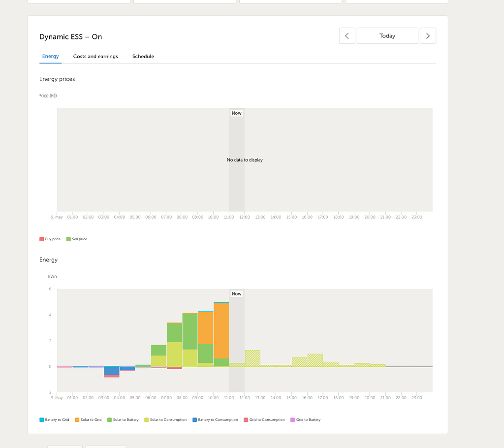Click the Today button
Viewport: 504px width, 448px height.
387,35
